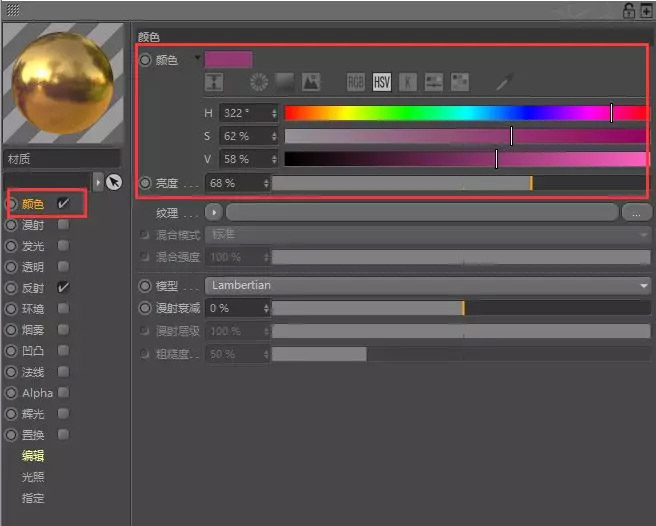Open the 反射 channel page
Viewport: 656px width, 526px height.
point(33,288)
